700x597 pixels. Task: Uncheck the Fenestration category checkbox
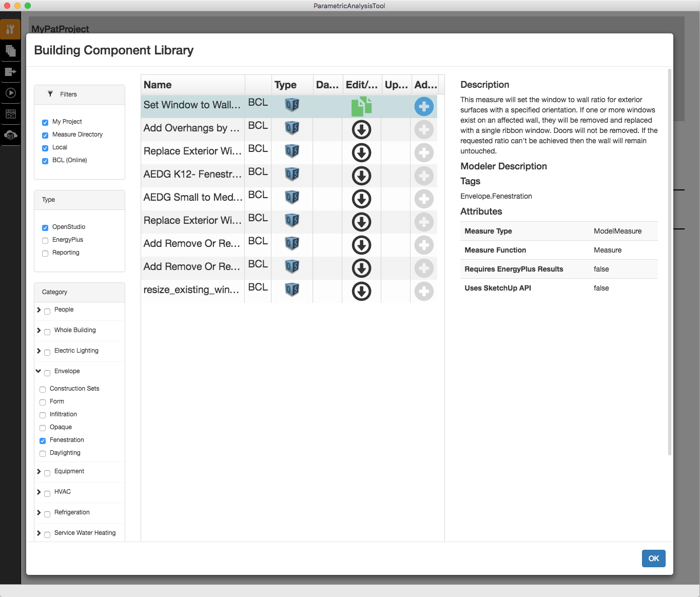43,440
